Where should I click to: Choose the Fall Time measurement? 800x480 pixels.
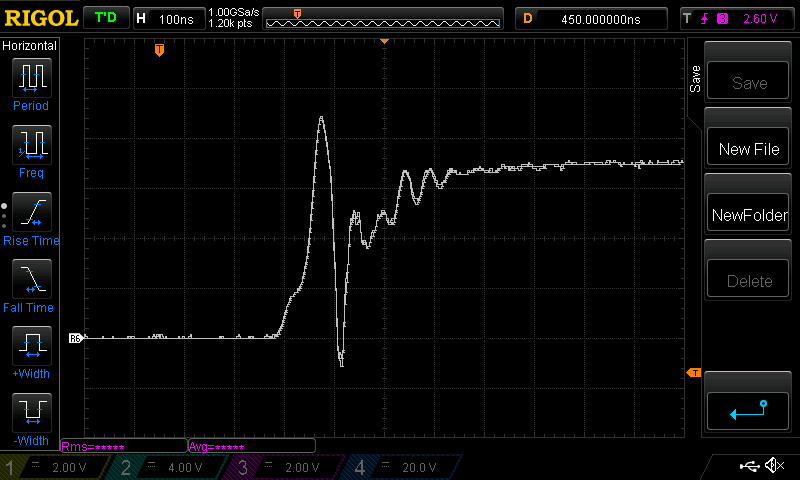click(31, 280)
